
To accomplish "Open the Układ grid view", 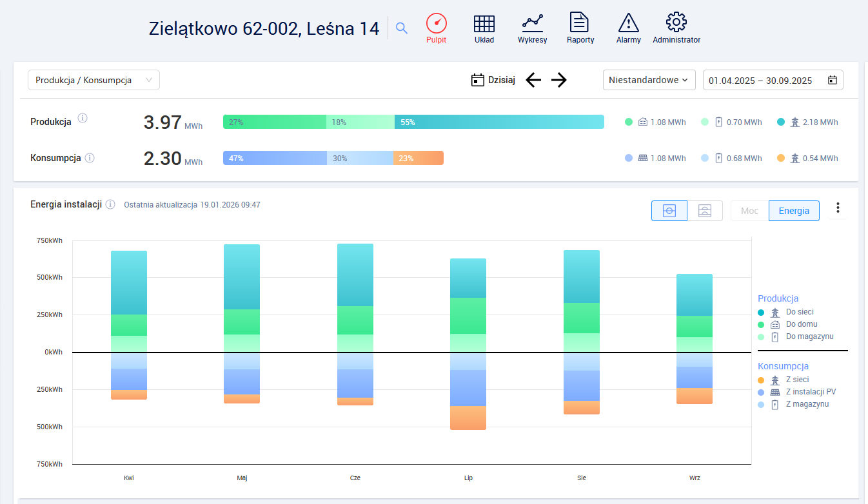I will click(x=484, y=29).
